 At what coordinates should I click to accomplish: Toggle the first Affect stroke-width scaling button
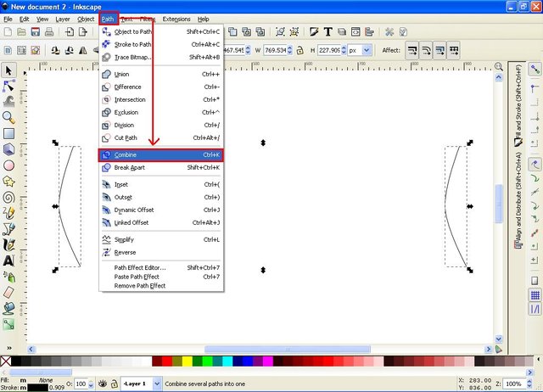[412, 51]
